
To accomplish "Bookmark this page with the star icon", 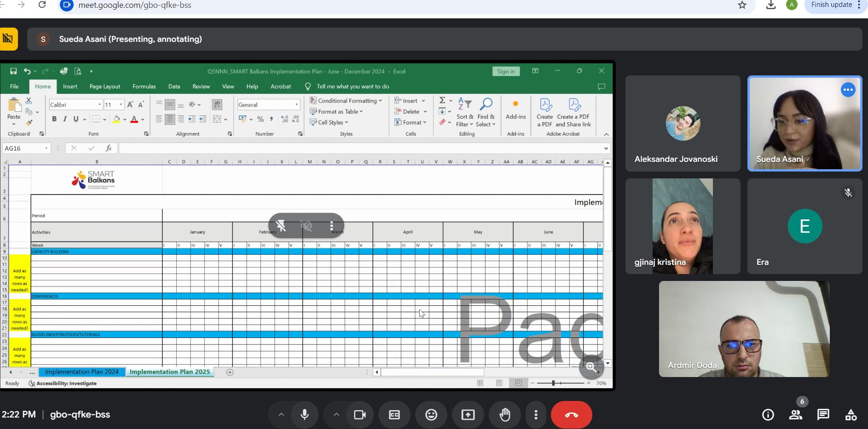I will coord(742,5).
